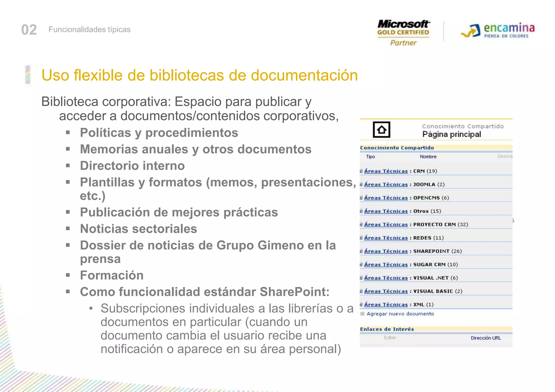The height and width of the screenshot is (392, 555).
Task: Select the Publicación de mejores prácticas bullet
Action: 179,212
